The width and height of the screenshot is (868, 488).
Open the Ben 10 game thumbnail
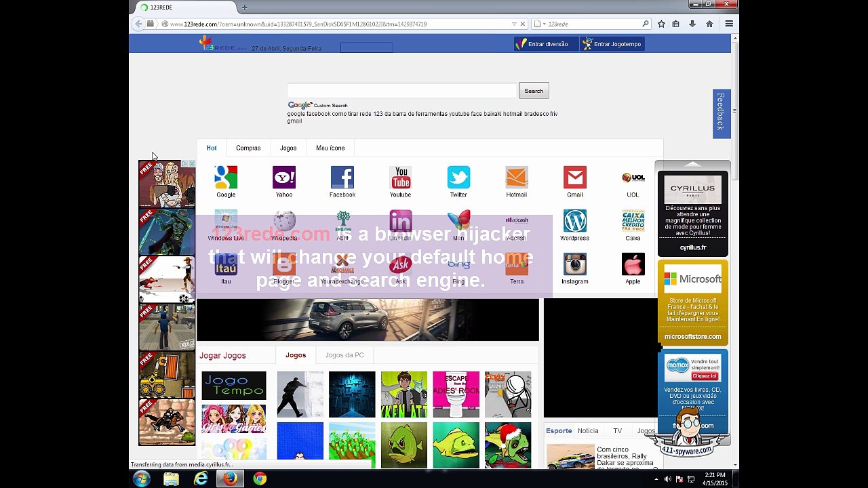[404, 394]
